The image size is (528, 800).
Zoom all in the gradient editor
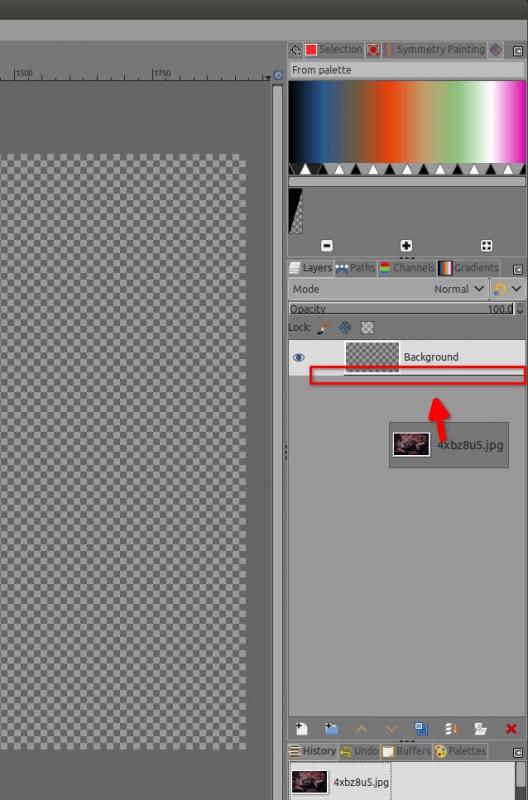click(486, 246)
